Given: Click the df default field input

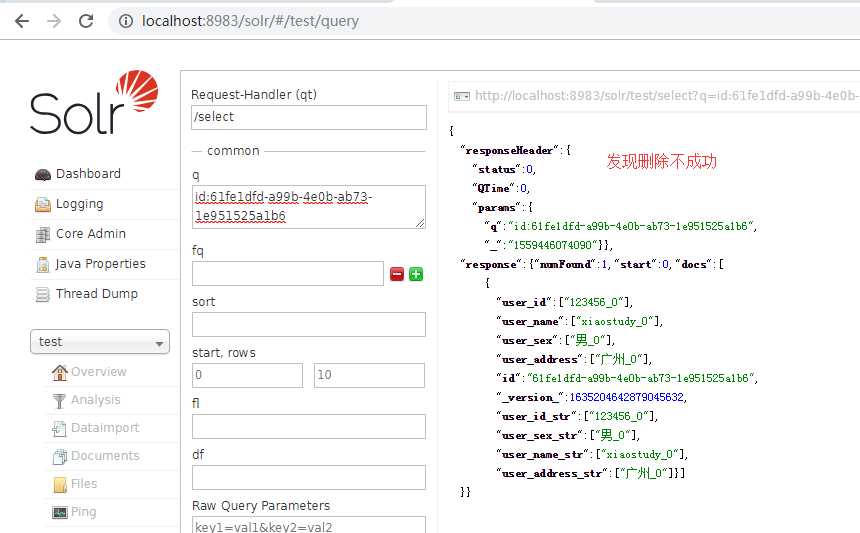Looking at the screenshot, I should [309, 477].
